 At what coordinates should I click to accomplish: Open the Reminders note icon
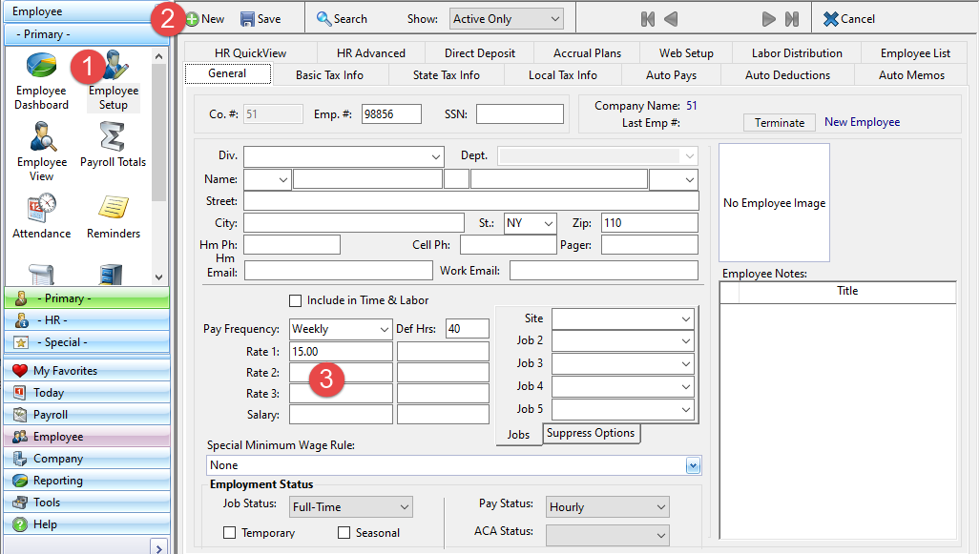(x=114, y=216)
